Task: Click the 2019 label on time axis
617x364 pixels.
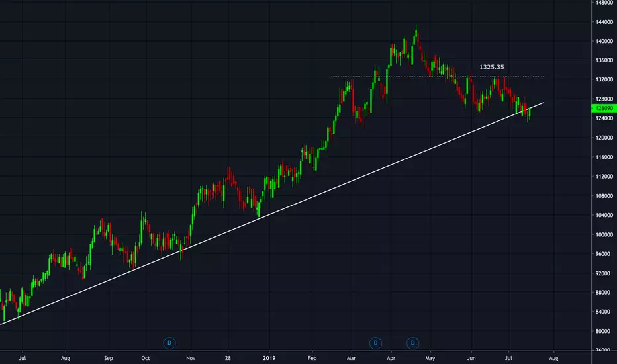Action: tap(269, 358)
